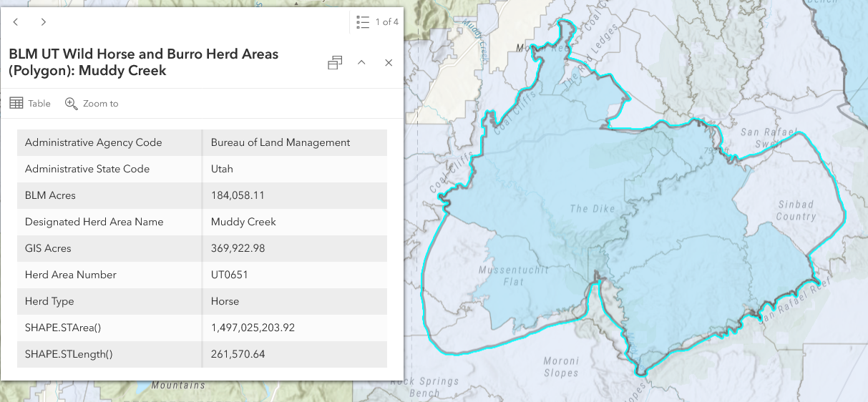Select the 'Utah' state code value
Screen dimensions: 868x402
click(222, 169)
